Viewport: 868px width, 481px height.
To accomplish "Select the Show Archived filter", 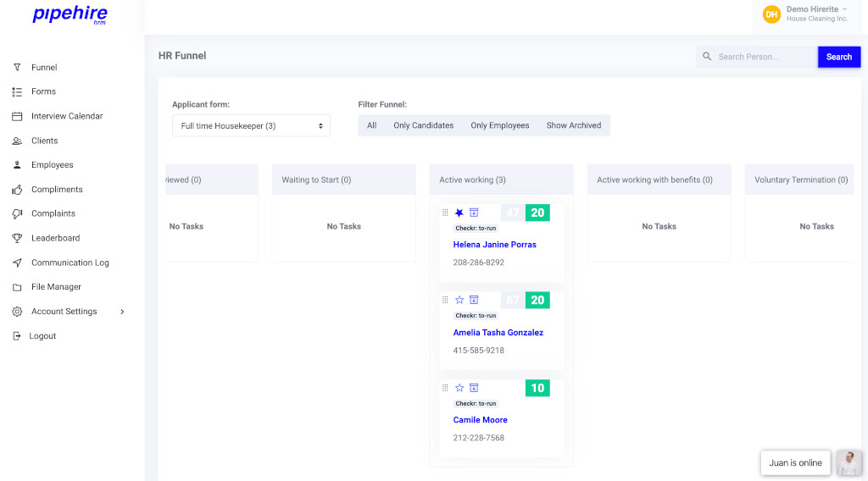I will pyautogui.click(x=573, y=125).
